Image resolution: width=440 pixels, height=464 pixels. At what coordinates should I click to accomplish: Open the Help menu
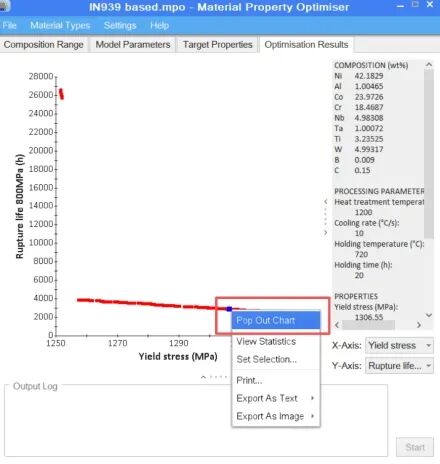(159, 25)
